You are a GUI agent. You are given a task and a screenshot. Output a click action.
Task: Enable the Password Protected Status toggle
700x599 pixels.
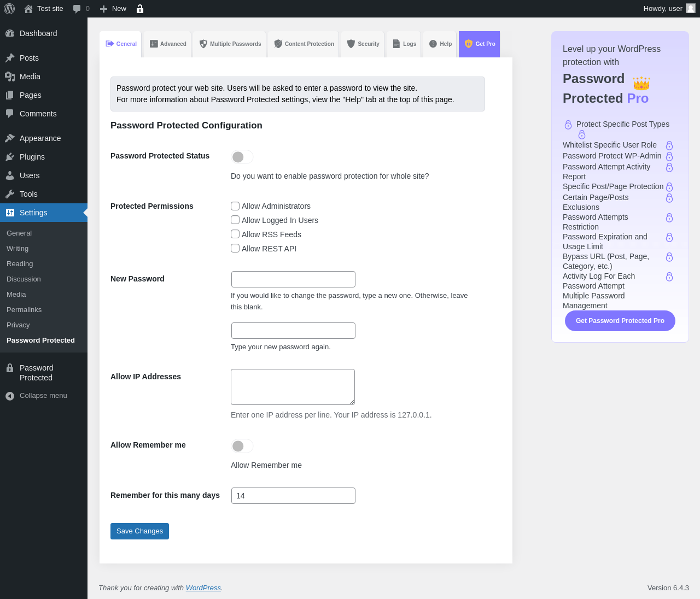242,157
